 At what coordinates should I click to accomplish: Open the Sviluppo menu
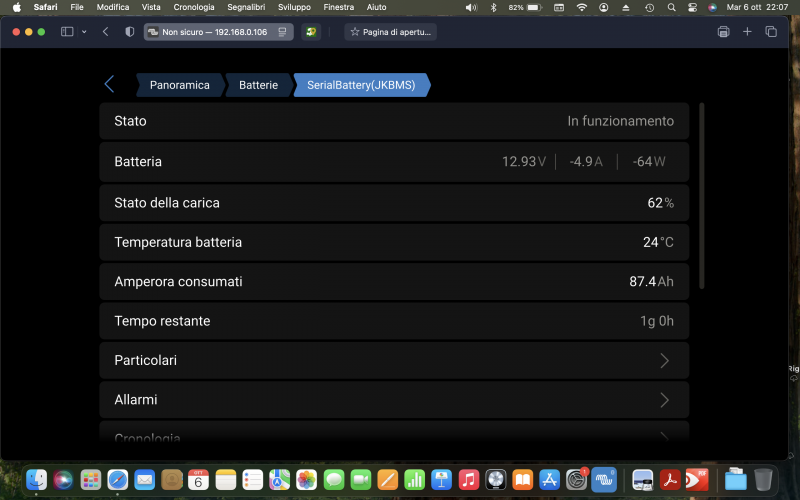(x=294, y=7)
